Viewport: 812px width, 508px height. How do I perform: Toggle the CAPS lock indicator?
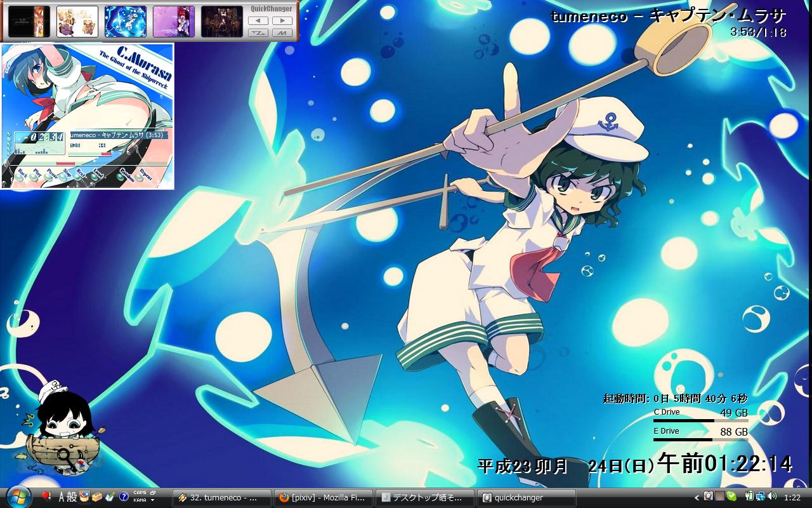140,493
